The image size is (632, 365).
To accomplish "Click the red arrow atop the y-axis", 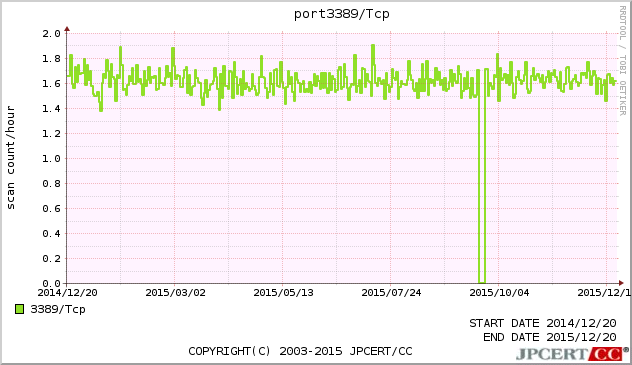I will point(67,29).
